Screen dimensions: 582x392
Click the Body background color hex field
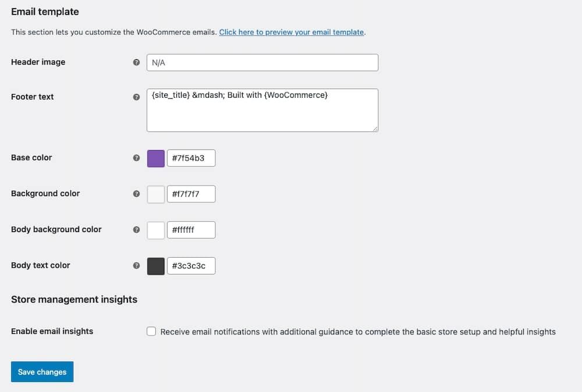pyautogui.click(x=191, y=230)
